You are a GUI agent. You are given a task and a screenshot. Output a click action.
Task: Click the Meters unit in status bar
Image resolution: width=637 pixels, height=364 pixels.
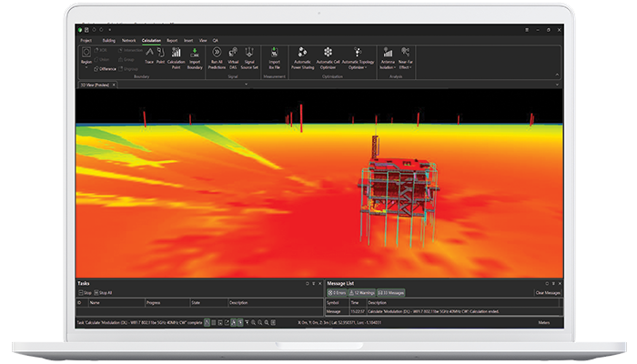(x=543, y=322)
